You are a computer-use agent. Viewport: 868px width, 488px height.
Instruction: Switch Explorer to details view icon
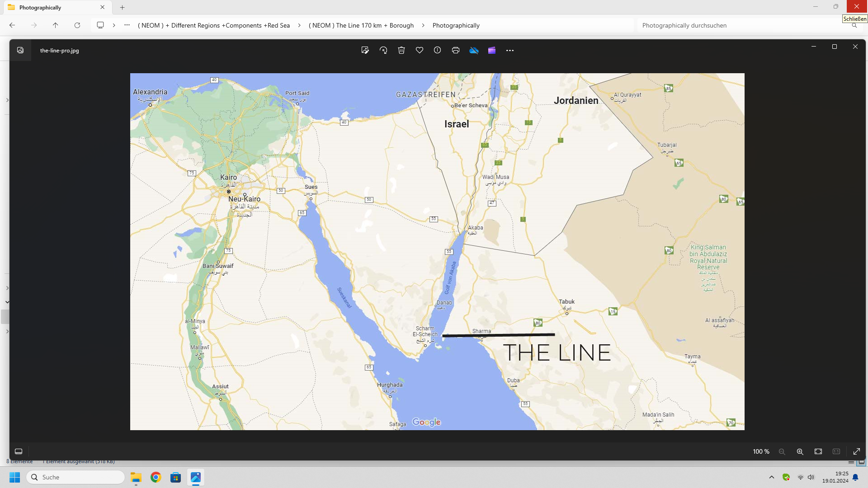click(x=851, y=462)
